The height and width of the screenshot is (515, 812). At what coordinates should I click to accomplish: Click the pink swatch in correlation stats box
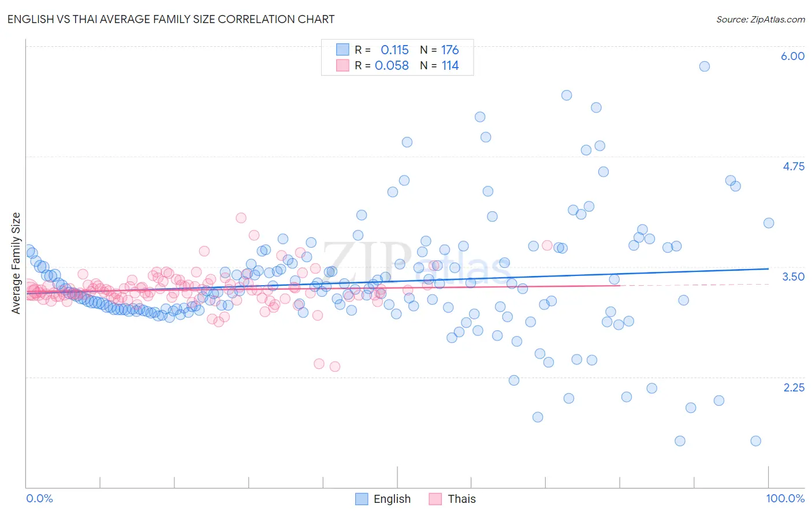click(342, 65)
